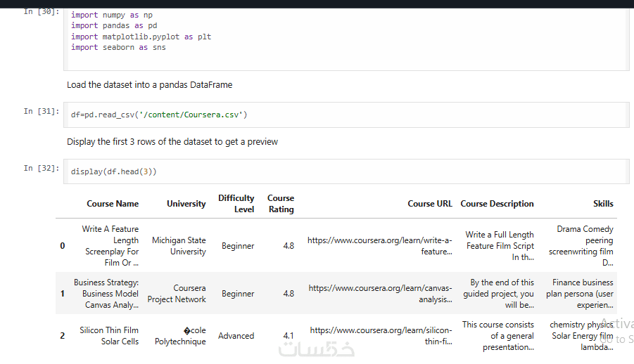The height and width of the screenshot is (364, 634).
Task: Click the University column header
Action: 186,204
